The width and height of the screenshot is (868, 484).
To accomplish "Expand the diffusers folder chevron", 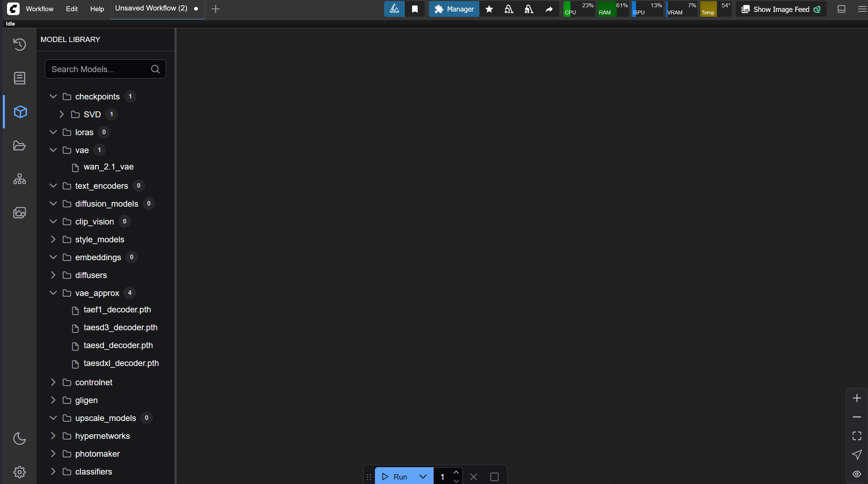I will coord(53,275).
